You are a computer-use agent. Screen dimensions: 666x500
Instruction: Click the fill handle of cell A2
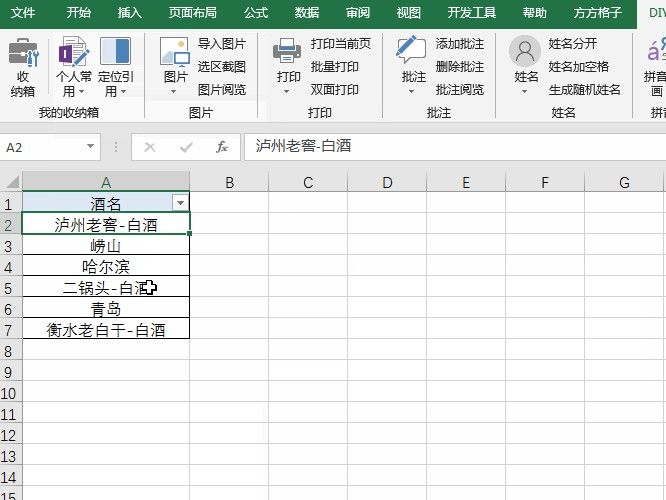pos(189,234)
